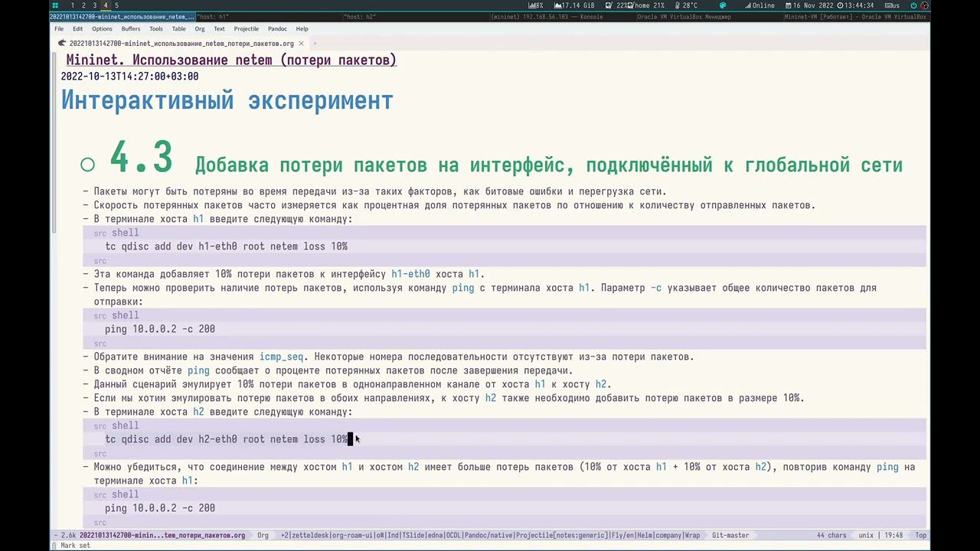Switch to Mininet-VM VirtualBox window
This screenshot has height=551, width=980.
coord(855,17)
